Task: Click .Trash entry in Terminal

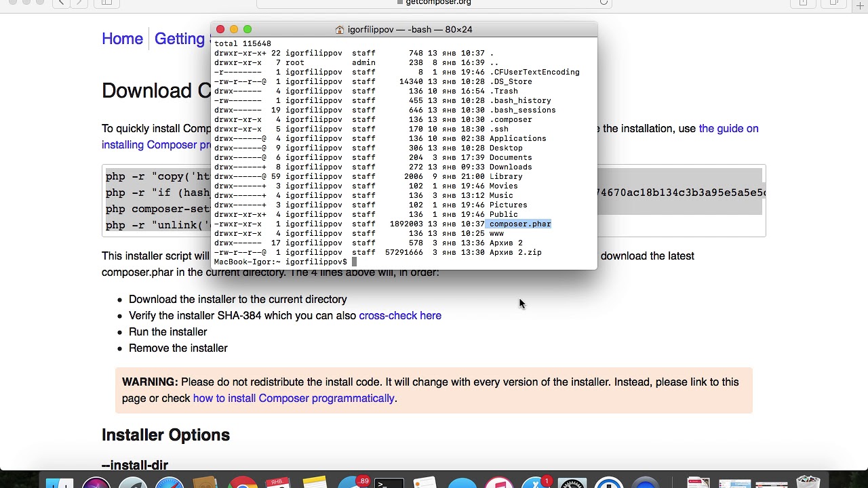Action: click(504, 91)
